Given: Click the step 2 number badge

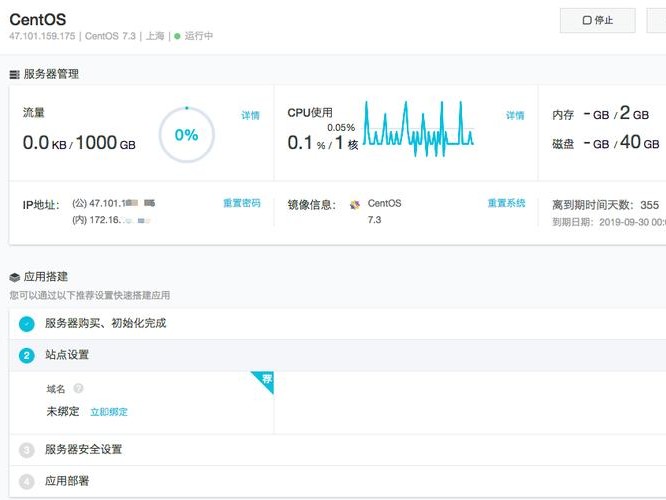Looking at the screenshot, I should click(27, 356).
